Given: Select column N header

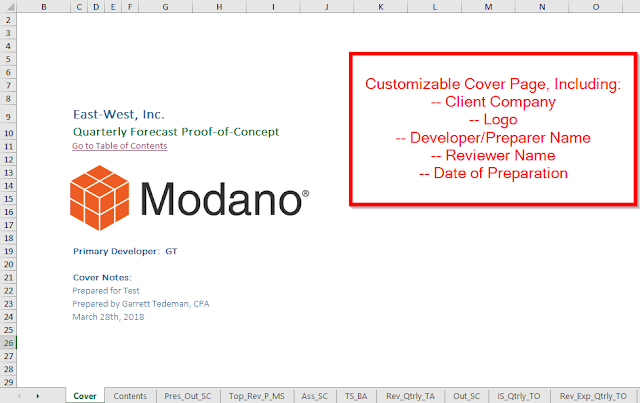Looking at the screenshot, I should (x=542, y=7).
